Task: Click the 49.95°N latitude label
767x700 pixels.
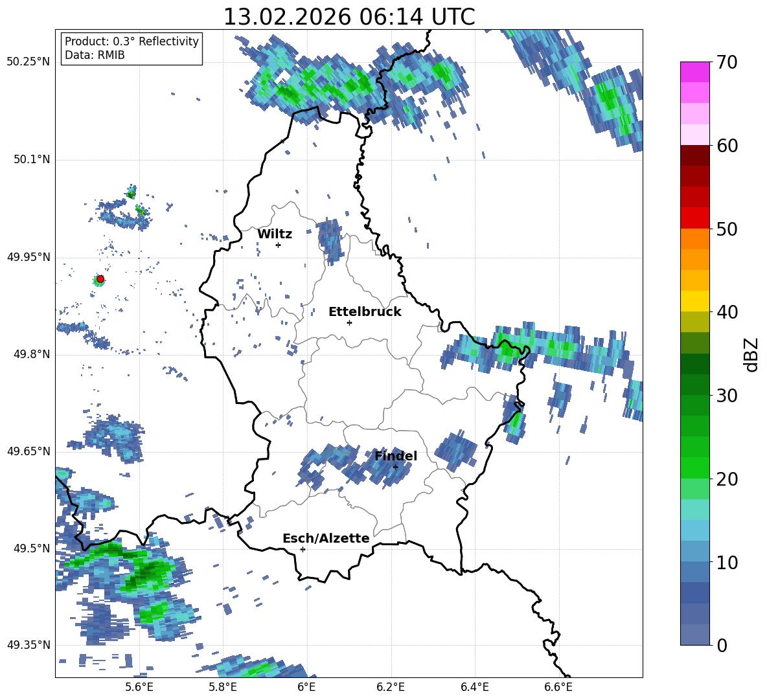Action: (29, 257)
